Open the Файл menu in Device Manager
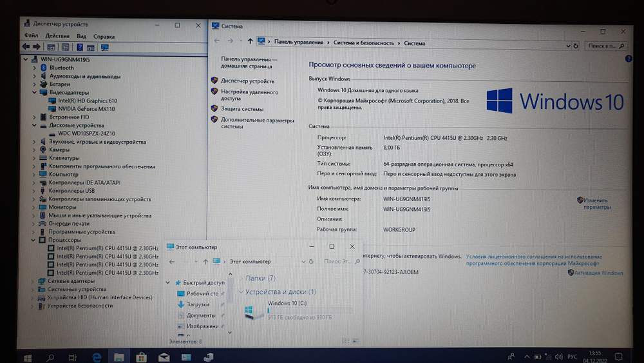This screenshot has width=644, height=363. 31,35
